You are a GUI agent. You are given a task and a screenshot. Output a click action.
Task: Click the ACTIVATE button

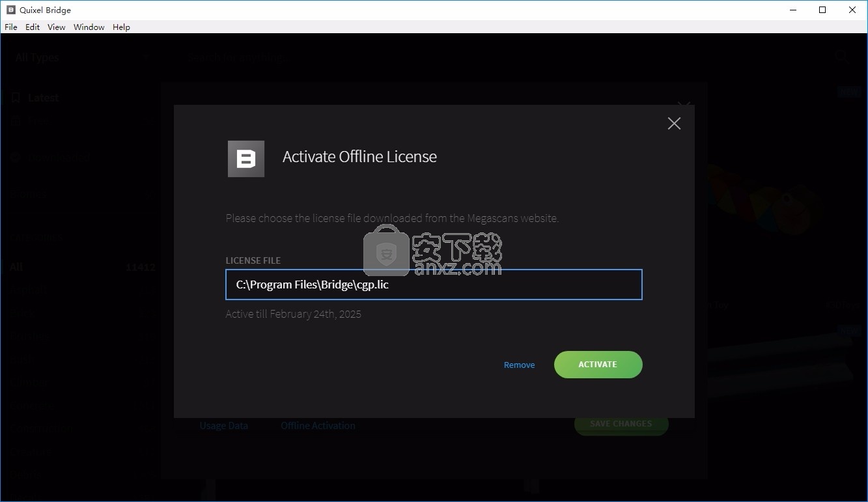click(x=598, y=365)
